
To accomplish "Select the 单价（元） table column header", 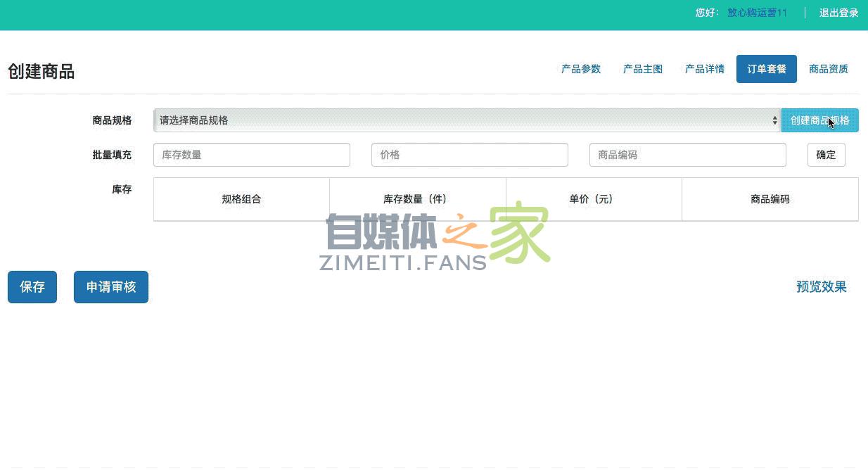I will coord(593,199).
